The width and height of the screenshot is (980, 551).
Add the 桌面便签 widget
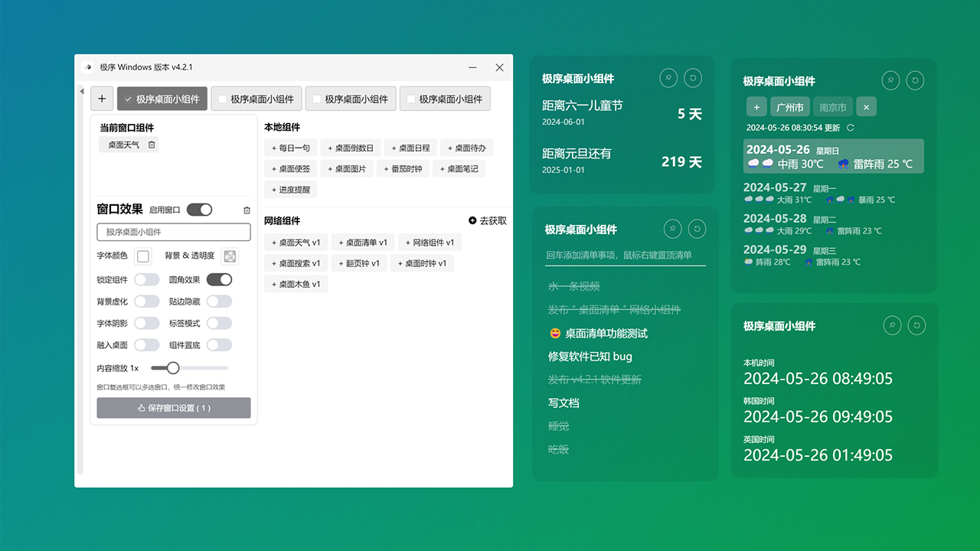click(x=291, y=169)
